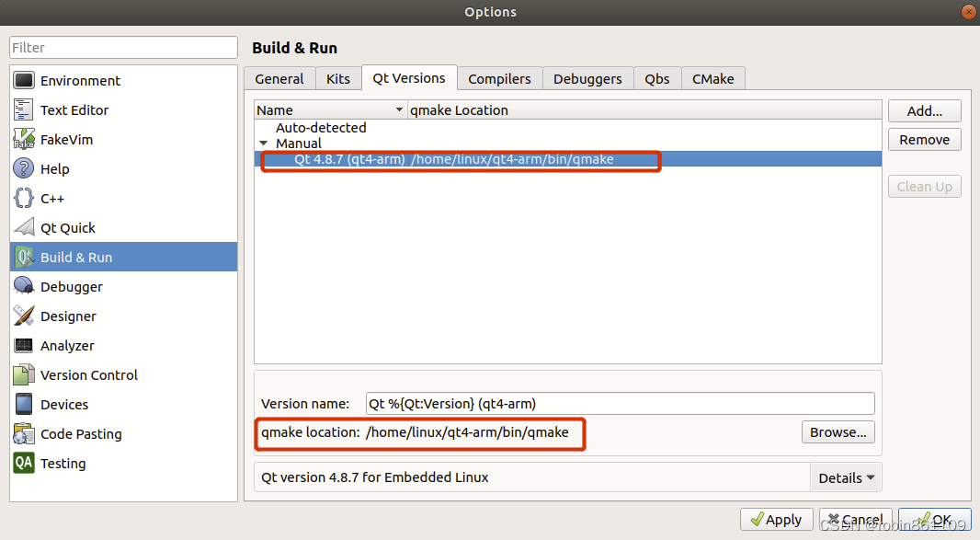Image resolution: width=980 pixels, height=540 pixels.
Task: Open the Testing QA icon
Action: click(x=24, y=463)
